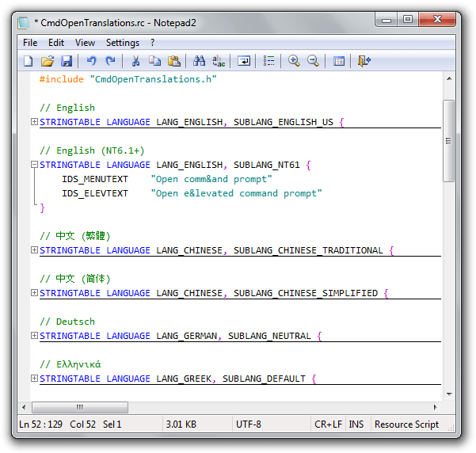Click the Undo arrow icon
This screenshot has height=453, width=476.
[91, 61]
